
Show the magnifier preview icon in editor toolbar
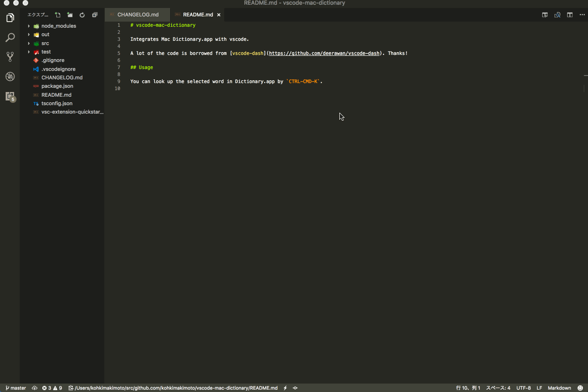(557, 15)
